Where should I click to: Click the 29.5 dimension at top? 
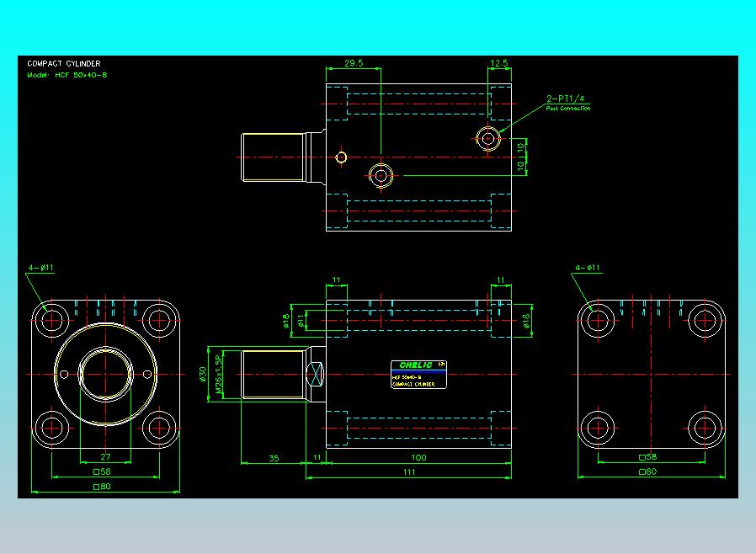[x=354, y=63]
